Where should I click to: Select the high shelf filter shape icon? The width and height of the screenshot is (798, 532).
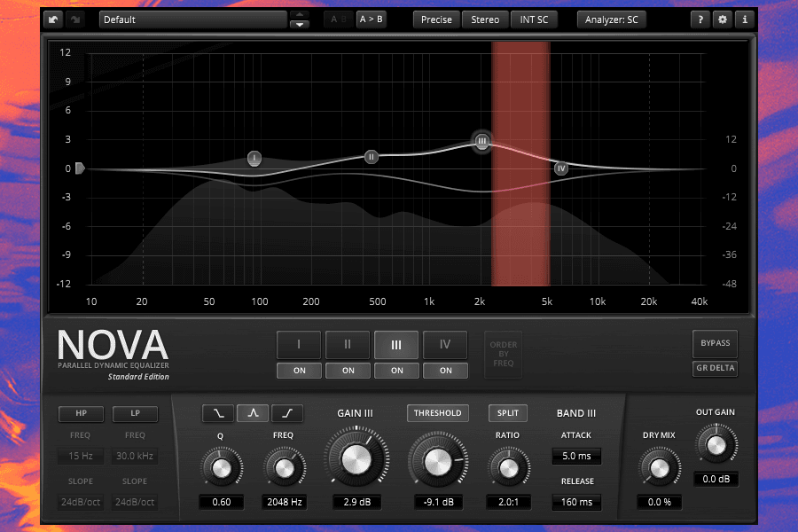coord(287,413)
